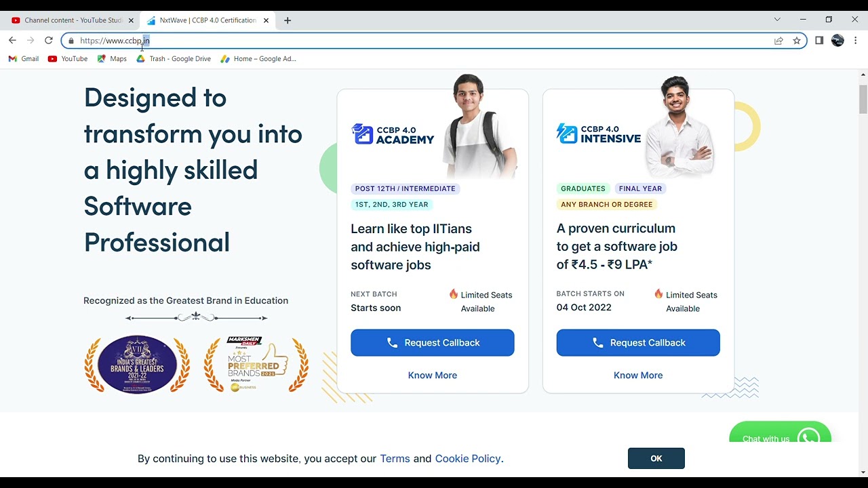Click the FINAL YEAR tag
The image size is (868, 488).
pos(640,188)
